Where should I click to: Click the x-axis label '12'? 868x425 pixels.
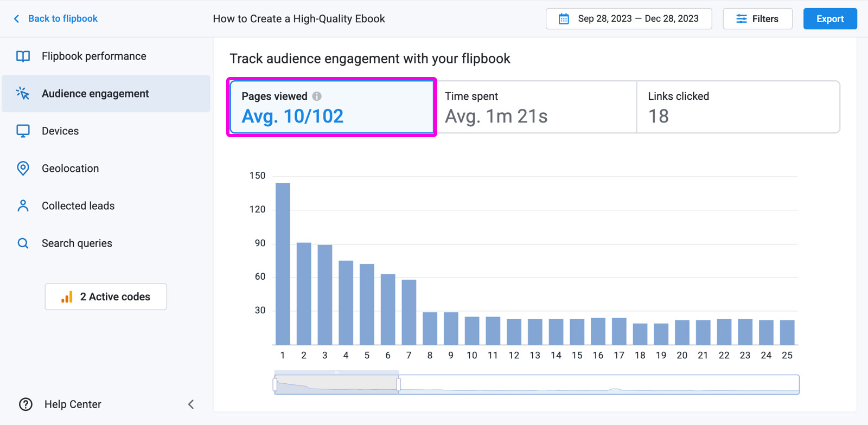coord(514,356)
